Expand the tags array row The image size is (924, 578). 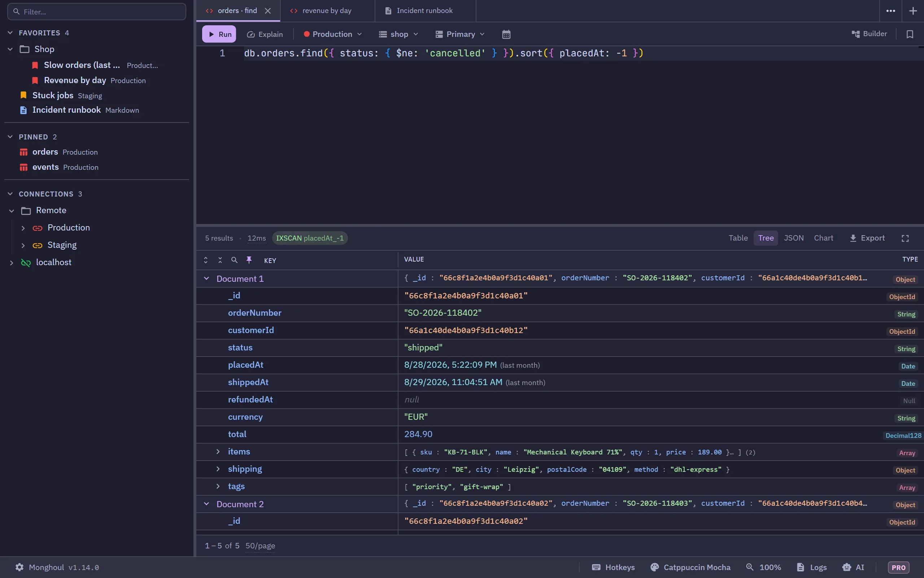click(x=218, y=486)
